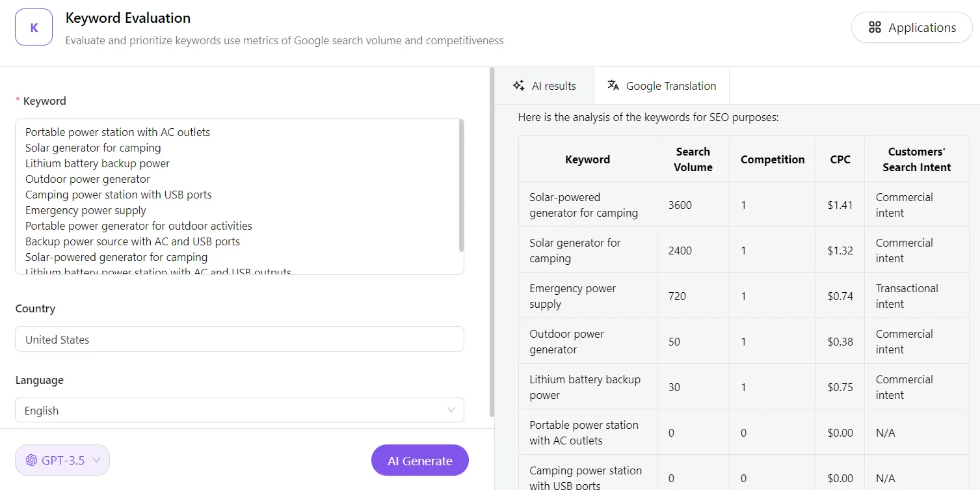Click the Search Volume column header
980x490 pixels.
[x=693, y=159]
